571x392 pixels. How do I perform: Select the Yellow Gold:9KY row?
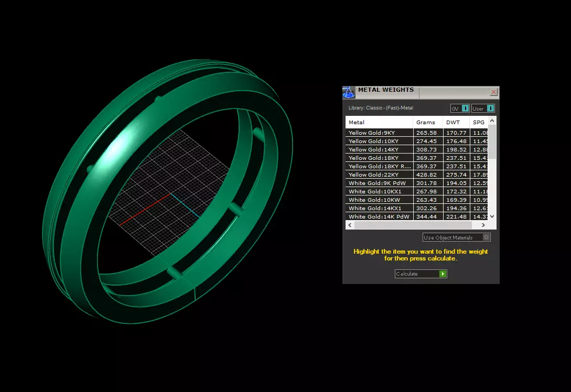(417, 133)
